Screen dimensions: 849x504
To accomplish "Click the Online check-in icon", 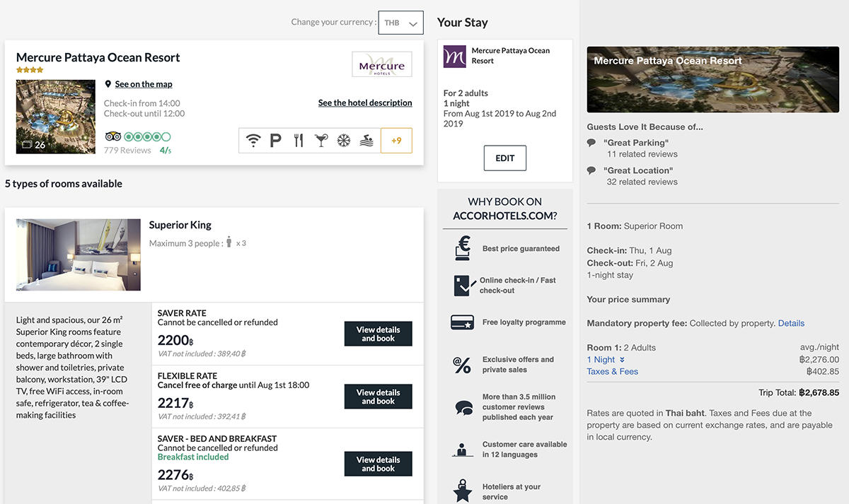I will tap(463, 285).
